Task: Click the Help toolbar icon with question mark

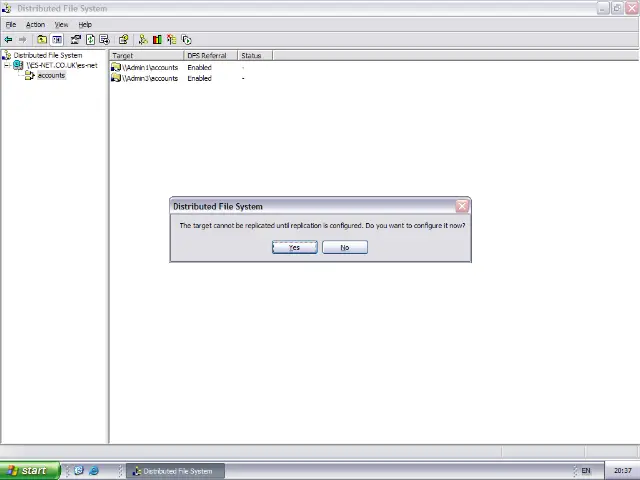Action: click(123, 40)
